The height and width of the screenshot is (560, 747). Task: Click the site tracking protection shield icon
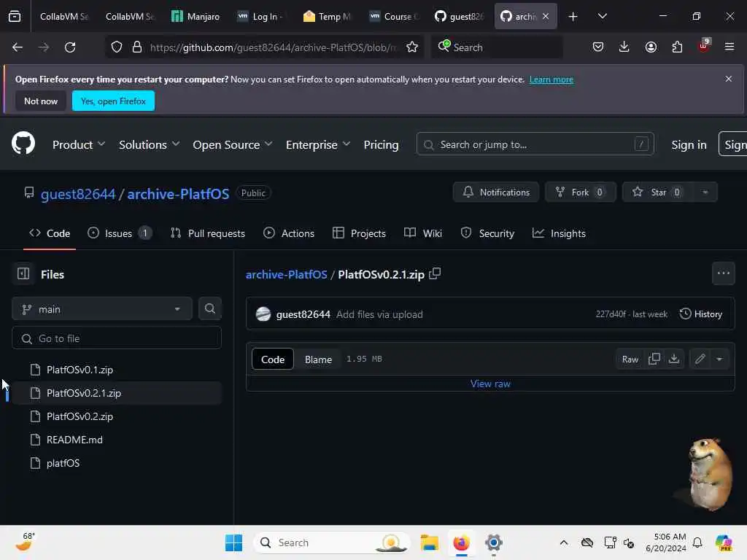116,47
